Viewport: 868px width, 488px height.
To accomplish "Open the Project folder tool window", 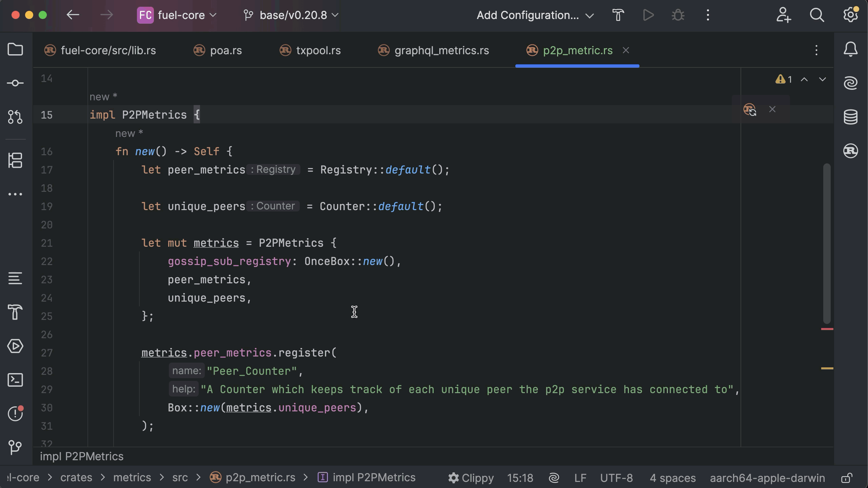I will [15, 49].
